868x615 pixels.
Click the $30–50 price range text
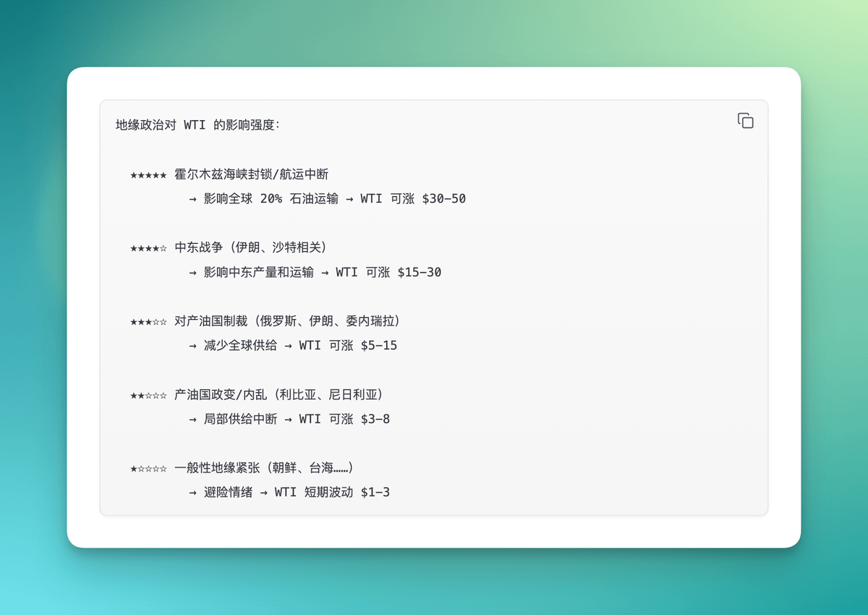click(443, 199)
